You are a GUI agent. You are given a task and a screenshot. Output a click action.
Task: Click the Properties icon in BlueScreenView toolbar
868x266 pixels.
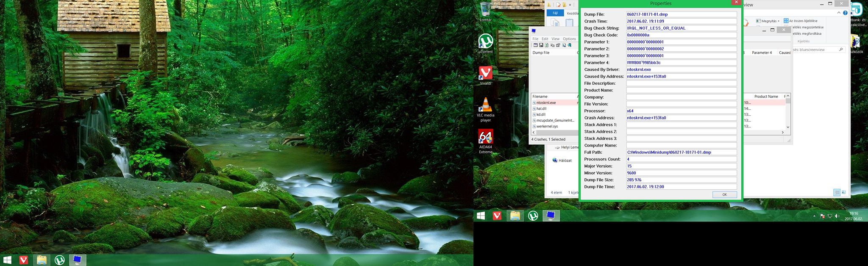tap(558, 45)
